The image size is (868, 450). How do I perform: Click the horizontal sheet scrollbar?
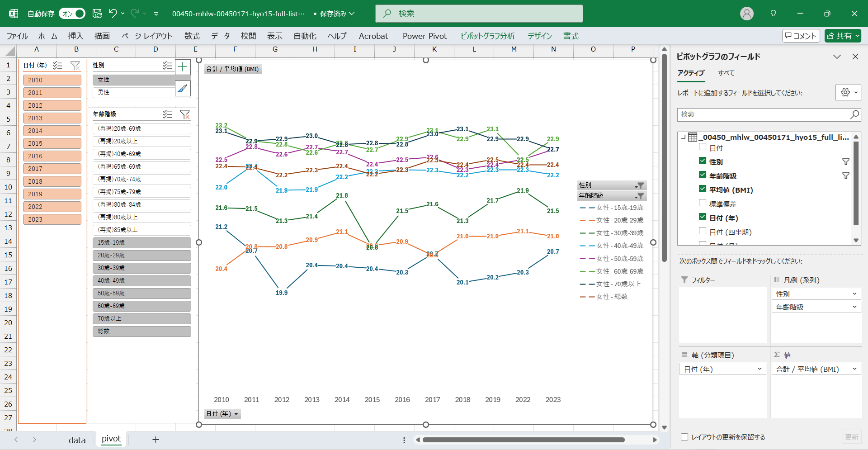524,440
